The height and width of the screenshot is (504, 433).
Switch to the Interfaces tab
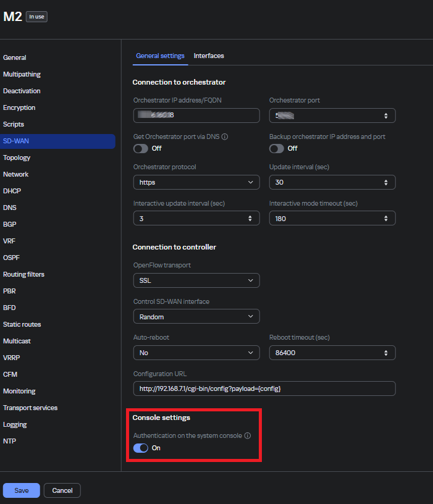209,56
